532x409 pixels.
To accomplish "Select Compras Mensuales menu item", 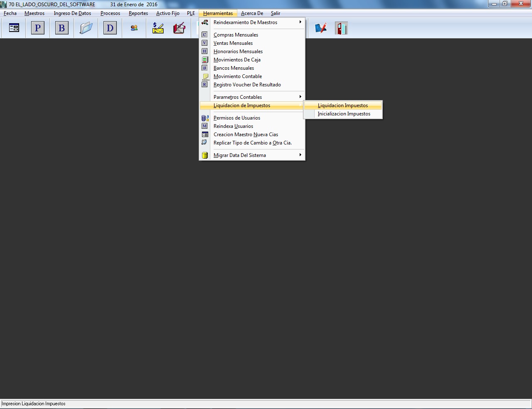I will [x=236, y=35].
